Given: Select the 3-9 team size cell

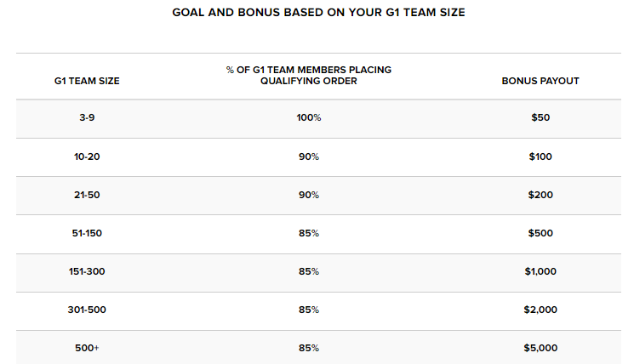Looking at the screenshot, I should point(87,117).
